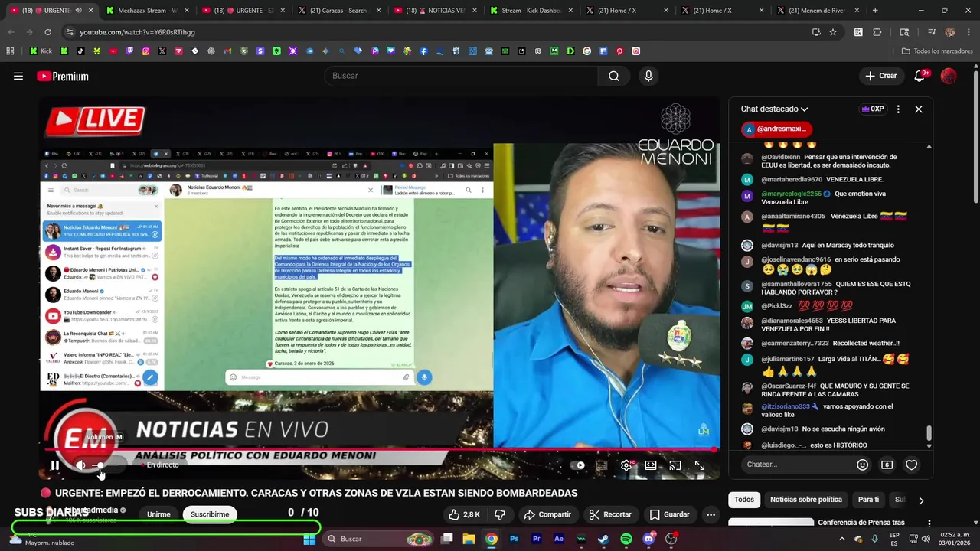The image size is (980, 551).
Task: Open video settings gear in the player
Action: (626, 465)
